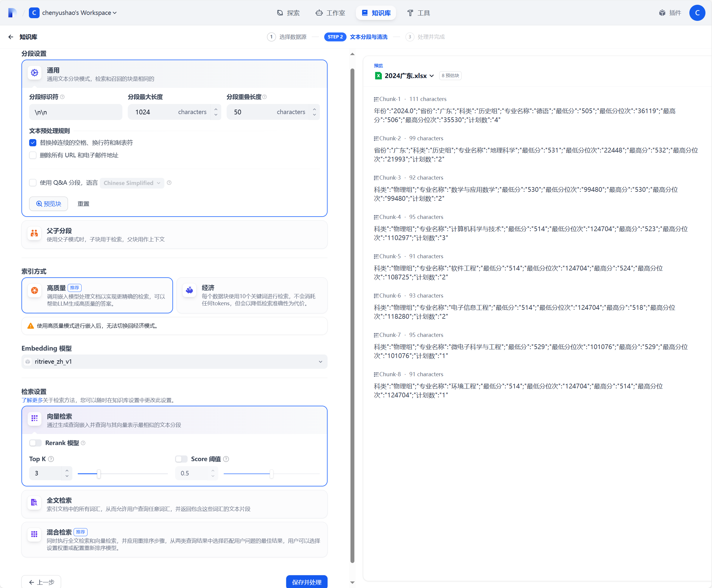Click the workspace avatar letter C icon
The height and width of the screenshot is (588, 712).
tap(34, 13)
